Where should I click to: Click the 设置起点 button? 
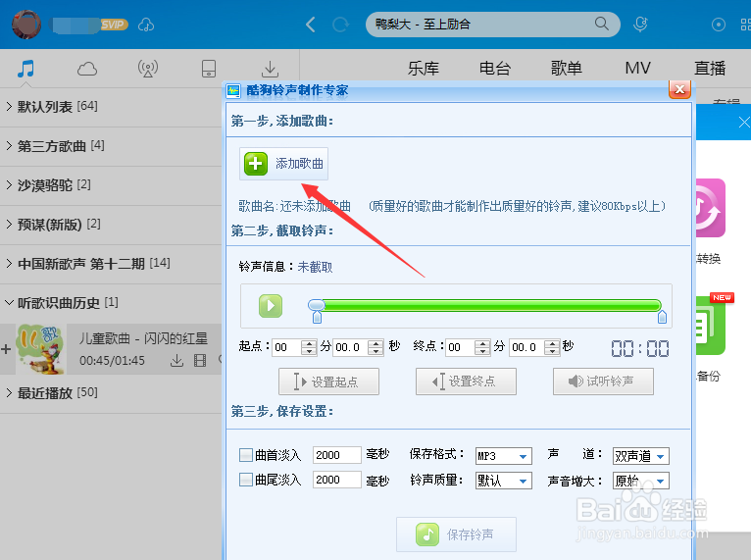click(328, 382)
